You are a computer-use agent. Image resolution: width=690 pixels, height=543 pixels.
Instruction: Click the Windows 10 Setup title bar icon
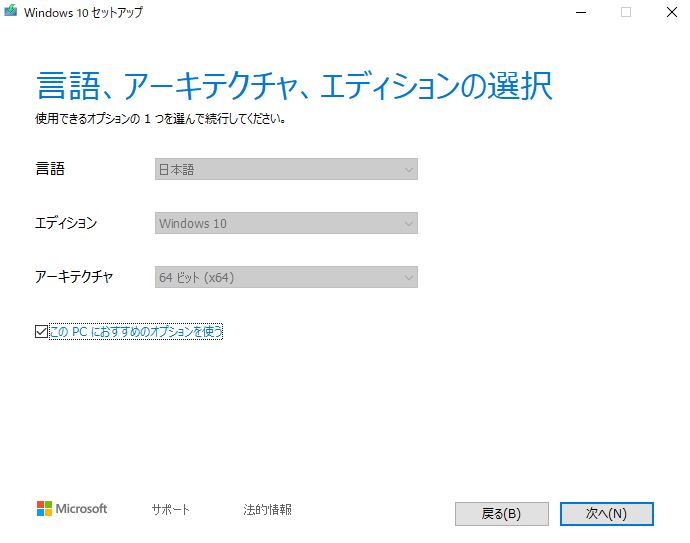[10, 13]
